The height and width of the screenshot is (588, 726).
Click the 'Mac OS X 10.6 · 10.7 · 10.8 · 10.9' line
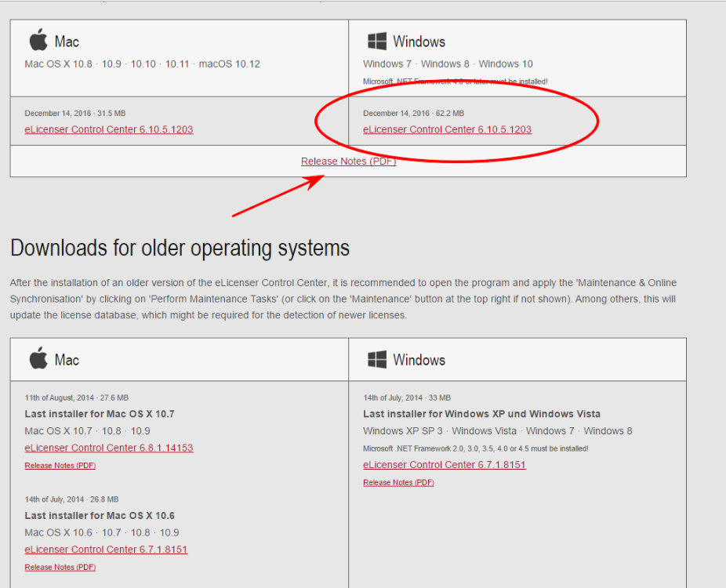[102, 533]
